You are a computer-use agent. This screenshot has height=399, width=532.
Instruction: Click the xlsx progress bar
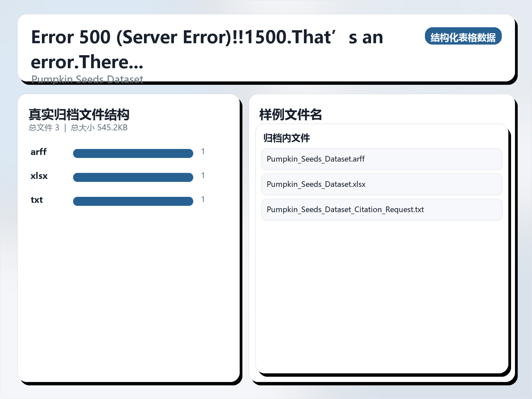point(133,177)
